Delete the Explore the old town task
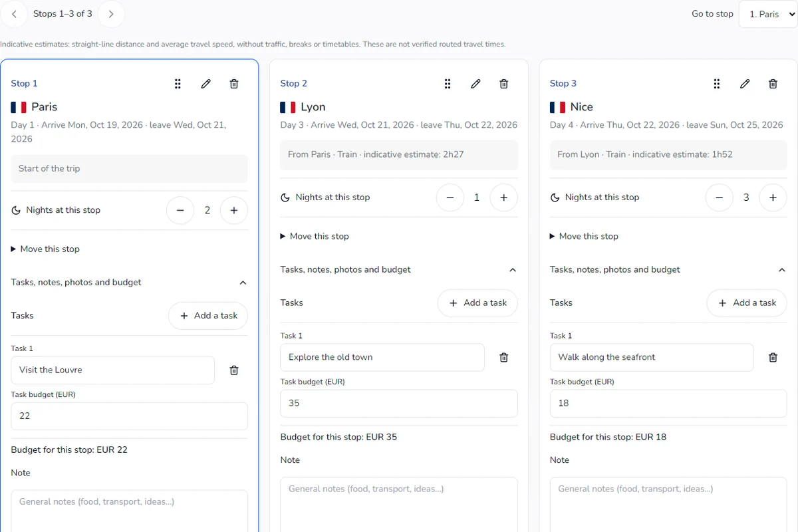 (x=504, y=358)
